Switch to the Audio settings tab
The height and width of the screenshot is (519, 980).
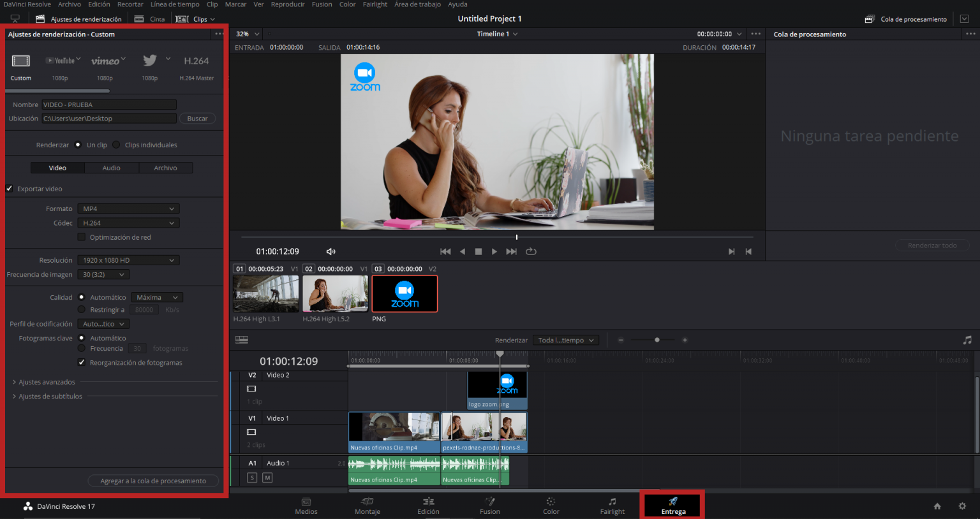112,168
